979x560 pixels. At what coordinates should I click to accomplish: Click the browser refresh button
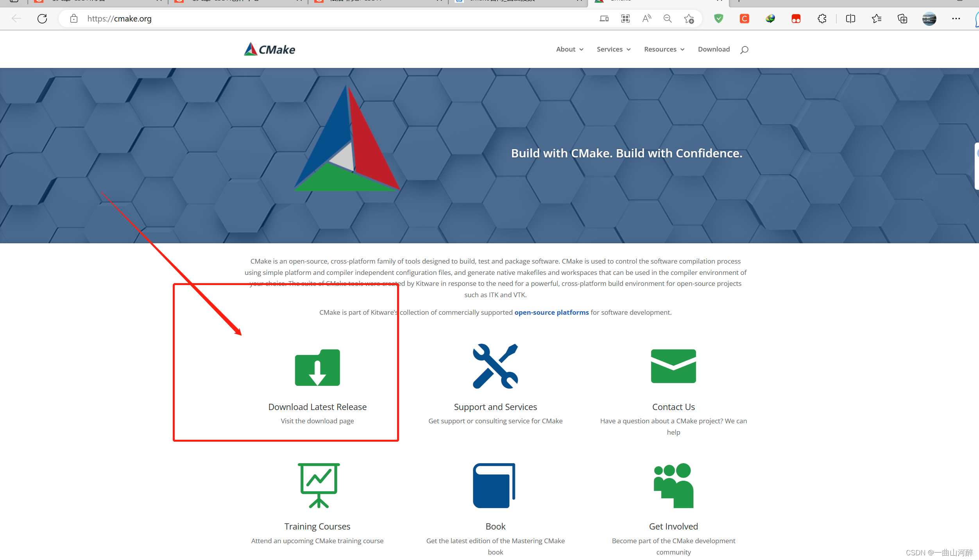pos(42,18)
